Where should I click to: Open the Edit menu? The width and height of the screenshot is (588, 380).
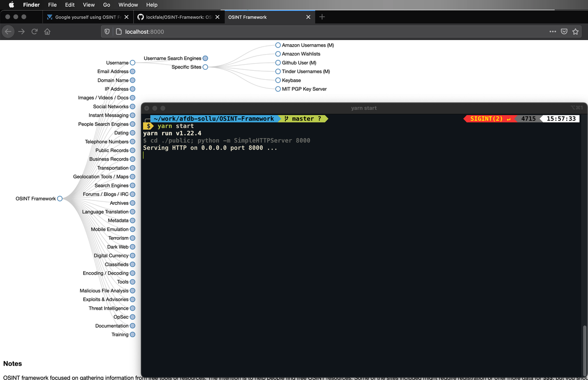[x=70, y=5]
